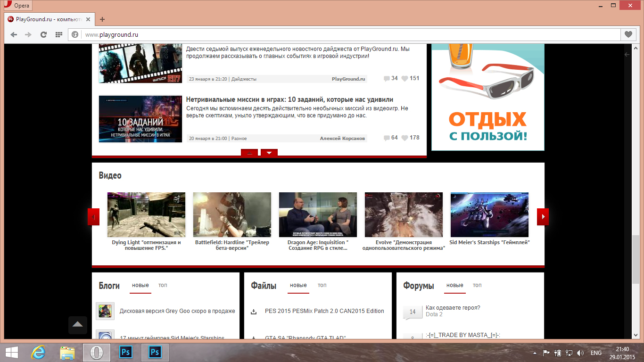Screen dimensions: 644x362
Task: Click comment icon with 34 comments
Action: click(x=387, y=79)
